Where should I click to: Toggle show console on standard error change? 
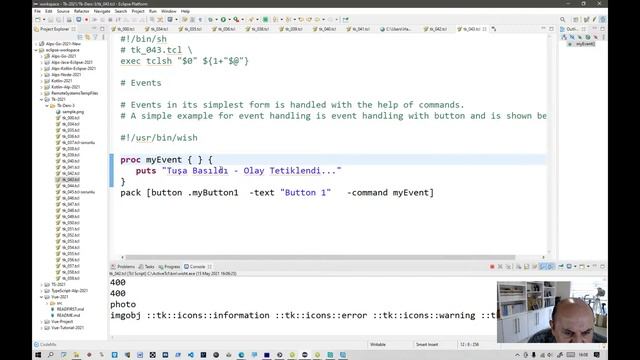coord(551,267)
